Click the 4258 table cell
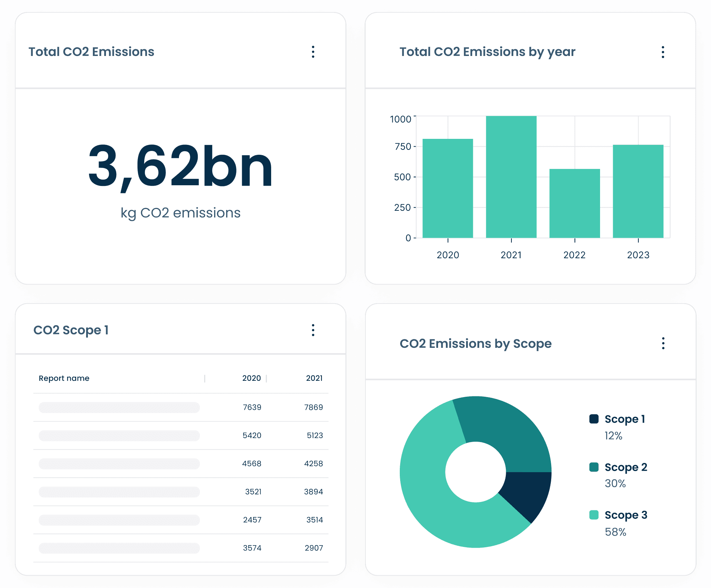Viewport: 711px width, 588px height. pyautogui.click(x=314, y=464)
